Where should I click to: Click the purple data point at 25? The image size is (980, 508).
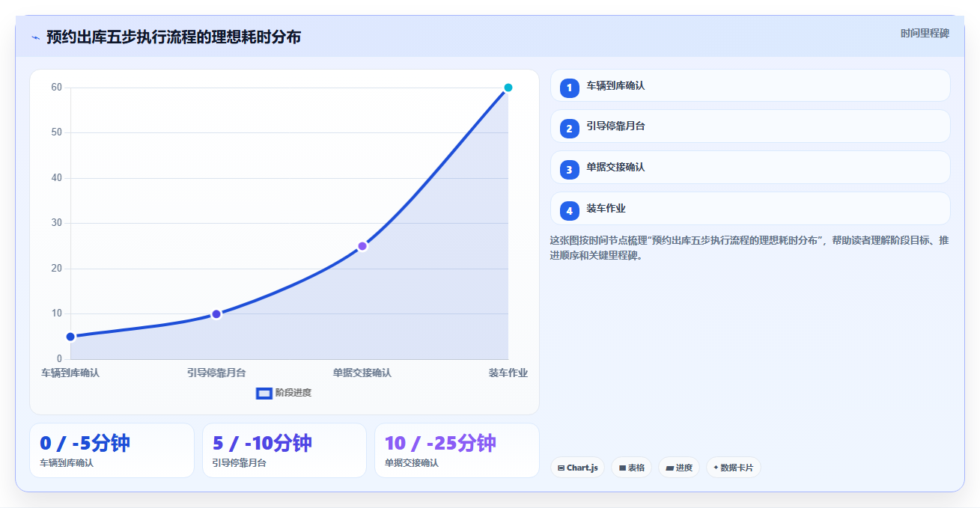(x=362, y=246)
